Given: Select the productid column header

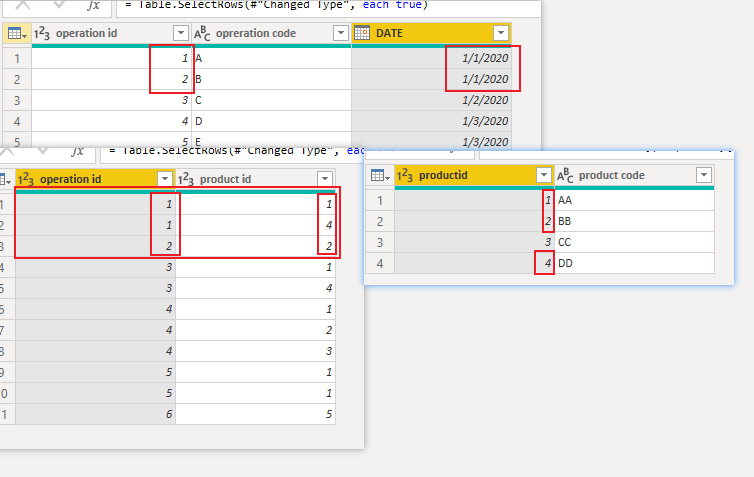Looking at the screenshot, I should point(475,176).
